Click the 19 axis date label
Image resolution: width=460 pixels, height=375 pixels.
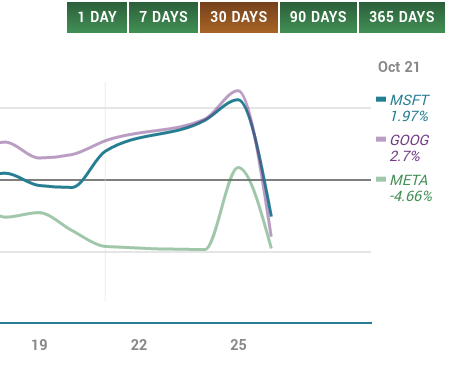39,345
